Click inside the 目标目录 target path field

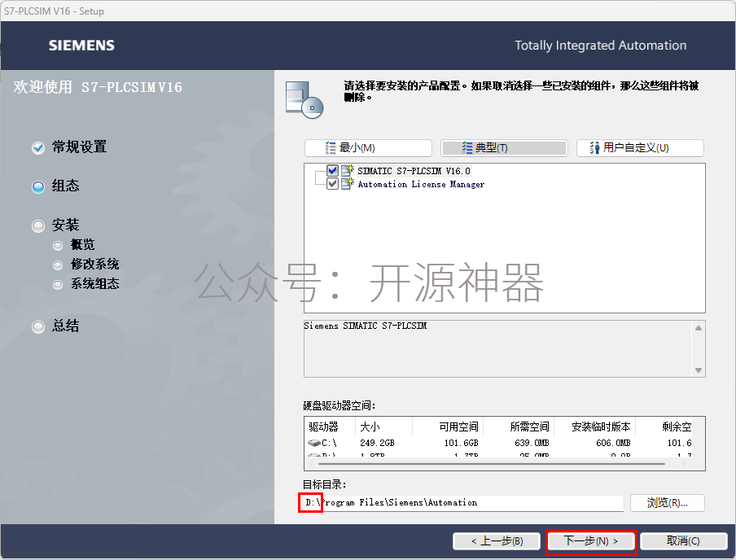(462, 503)
